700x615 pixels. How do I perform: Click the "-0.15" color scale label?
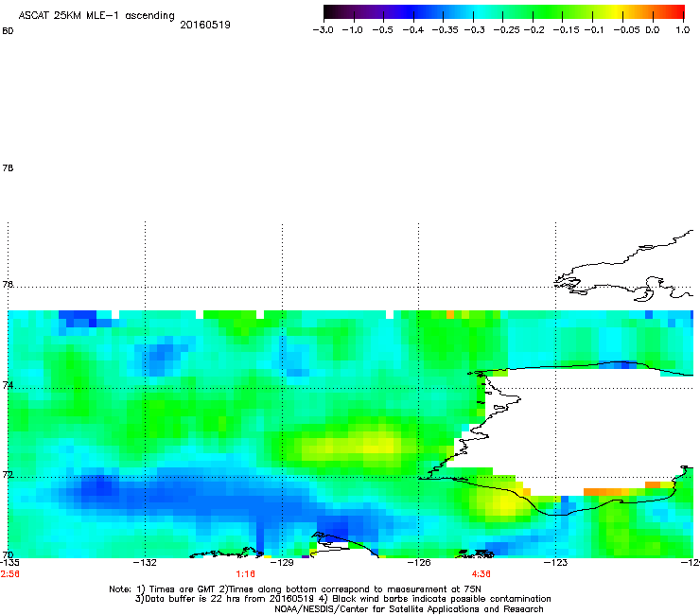566,30
